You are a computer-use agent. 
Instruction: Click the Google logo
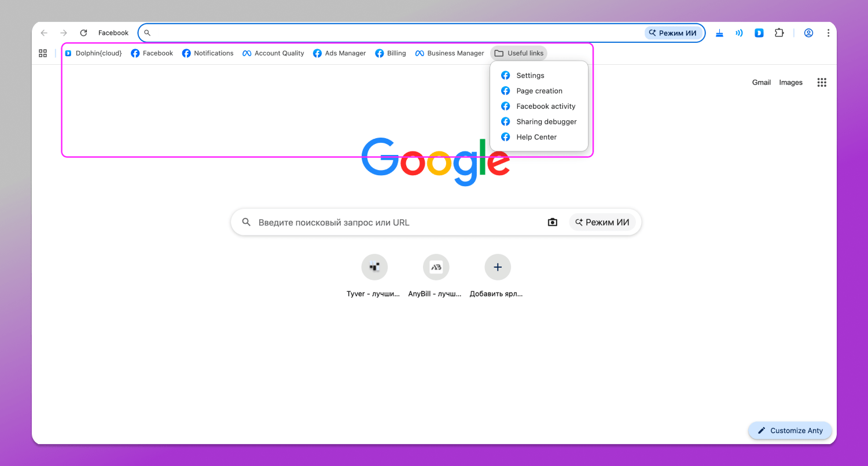(436, 161)
